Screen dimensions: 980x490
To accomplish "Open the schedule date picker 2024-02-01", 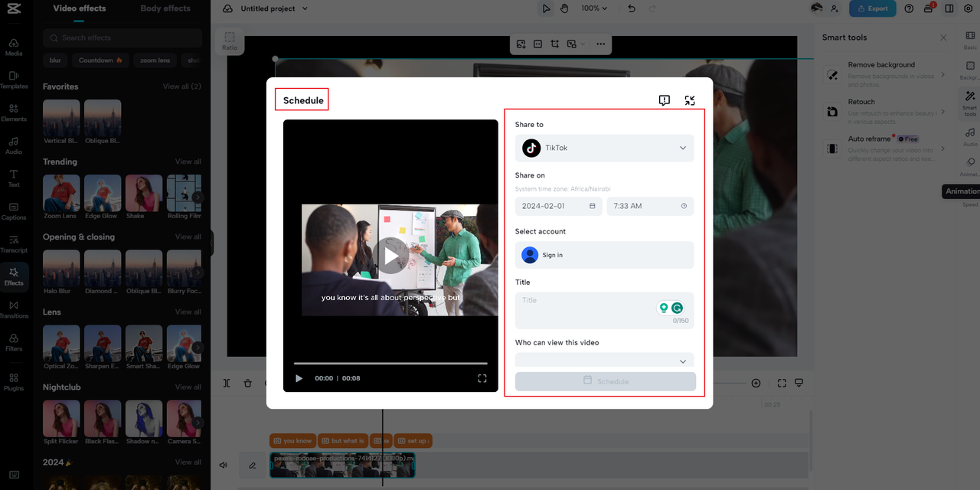I will 559,206.
